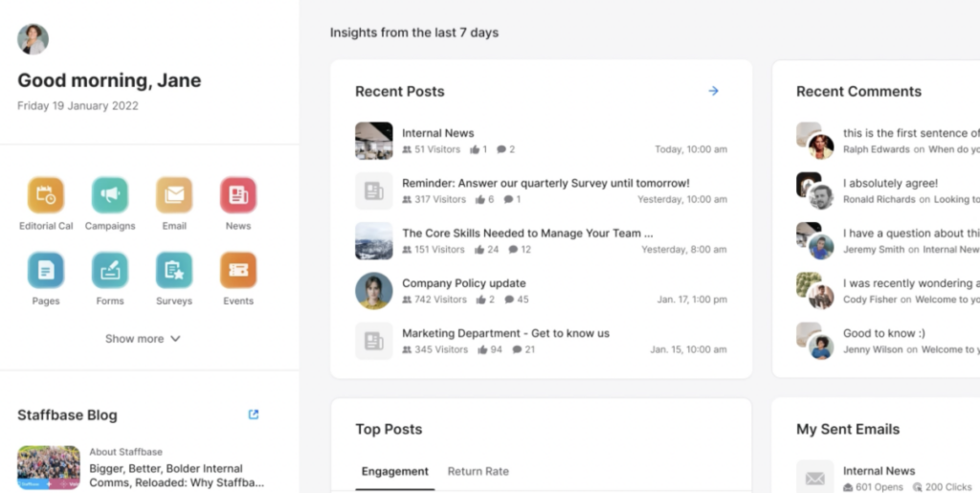Viewport: 980px width, 493px height.
Task: Open the Editorial Cal app icon
Action: click(x=46, y=195)
